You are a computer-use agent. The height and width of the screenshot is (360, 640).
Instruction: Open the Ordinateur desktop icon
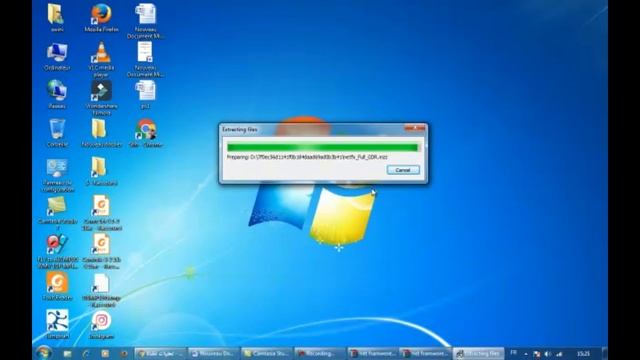click(x=57, y=56)
